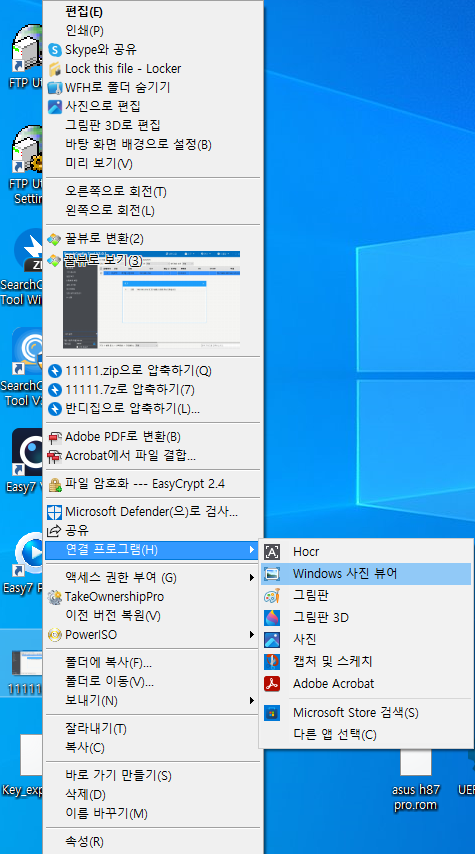This screenshot has height=854, width=475.
Task: Select 그림판 3D로 편집
Action: point(153,125)
